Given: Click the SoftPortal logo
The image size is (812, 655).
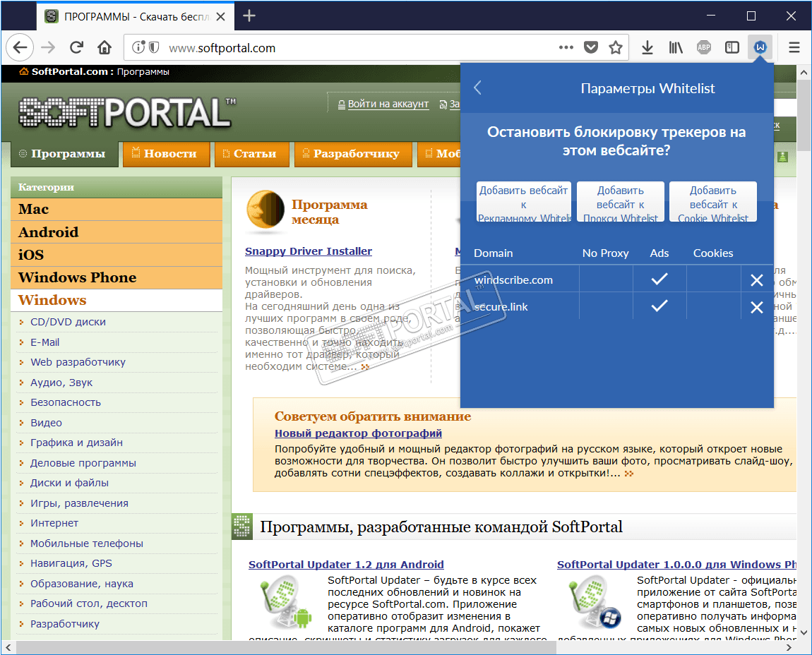Looking at the screenshot, I should [x=127, y=112].
